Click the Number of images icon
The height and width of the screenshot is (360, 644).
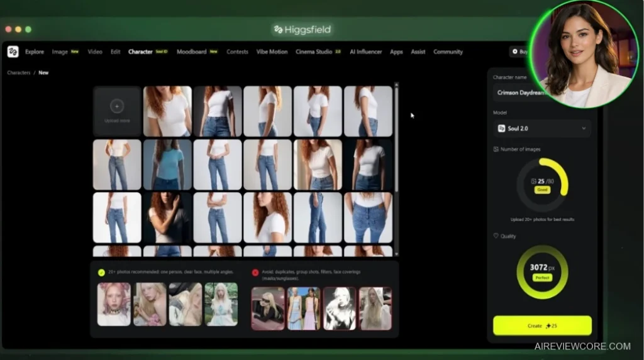(496, 150)
